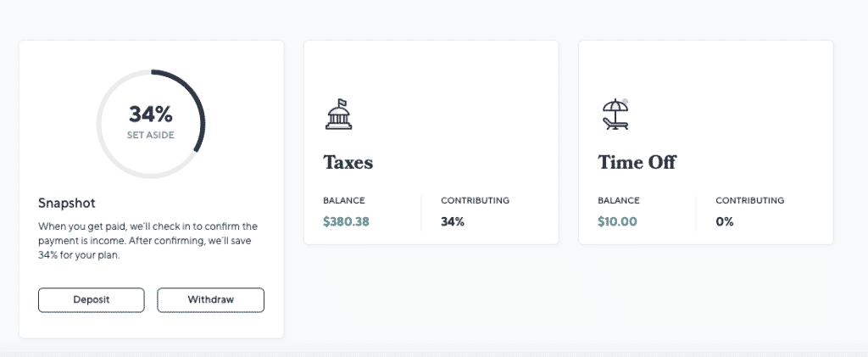This screenshot has width=868, height=357.
Task: Click the Time Off beach umbrella icon
Action: tap(615, 114)
